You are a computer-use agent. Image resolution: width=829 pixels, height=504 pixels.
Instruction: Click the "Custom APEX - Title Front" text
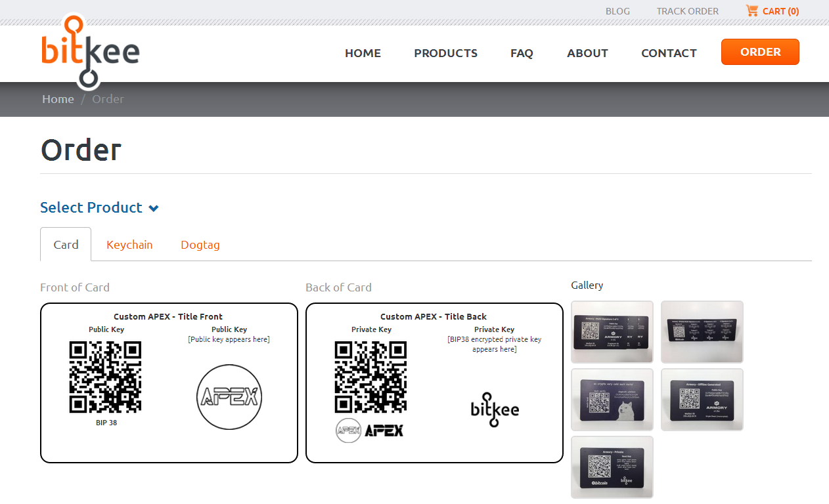click(x=168, y=316)
